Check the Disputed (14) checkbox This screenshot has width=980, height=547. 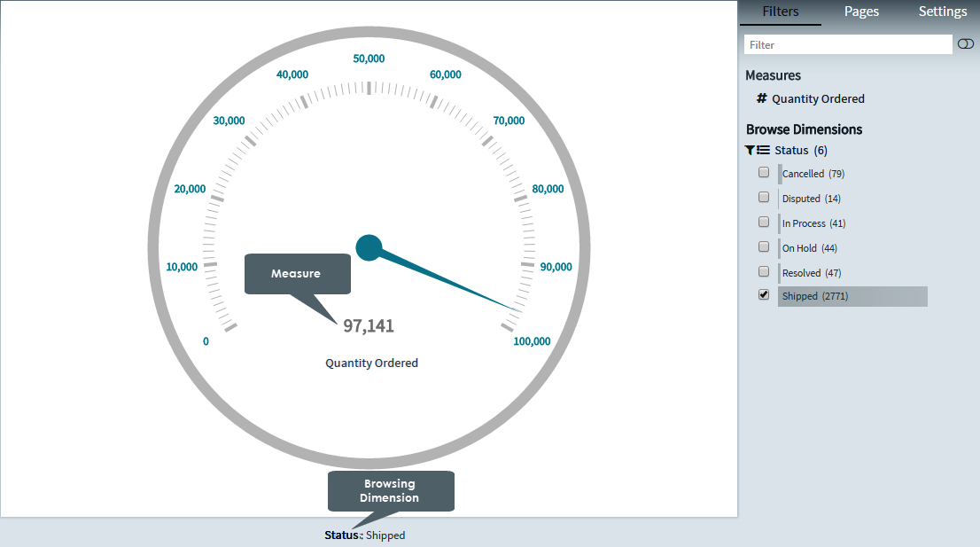pyautogui.click(x=764, y=197)
